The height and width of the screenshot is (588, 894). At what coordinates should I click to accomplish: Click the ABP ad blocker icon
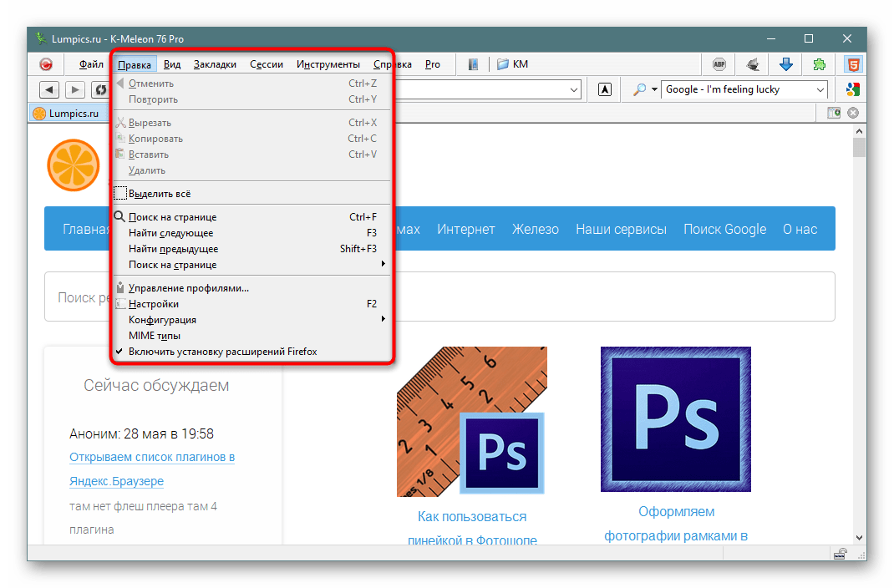point(719,64)
